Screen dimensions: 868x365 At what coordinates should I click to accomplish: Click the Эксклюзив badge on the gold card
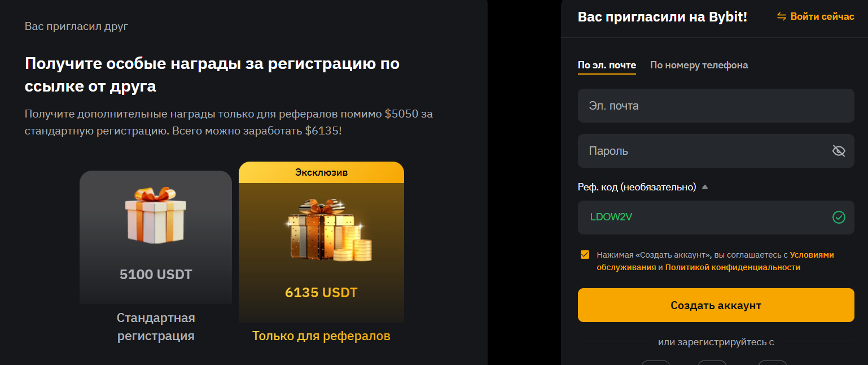click(x=321, y=172)
